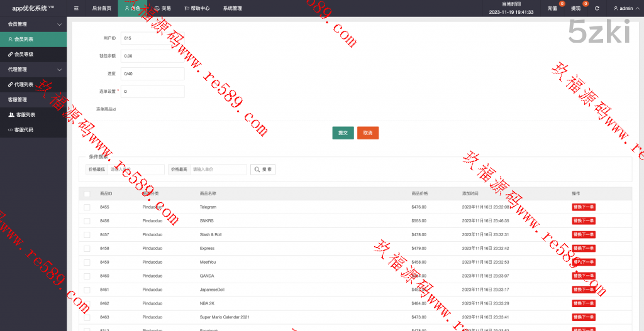The image size is (644, 331).
Task: Check the box for product 8455 Telegram
Action: (x=87, y=207)
